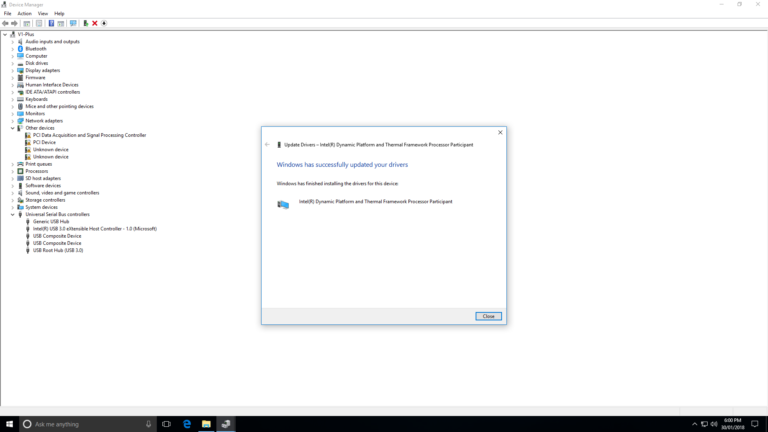Click the round Disable device toolbar icon
Screen dimensions: 768x432
(104, 23)
